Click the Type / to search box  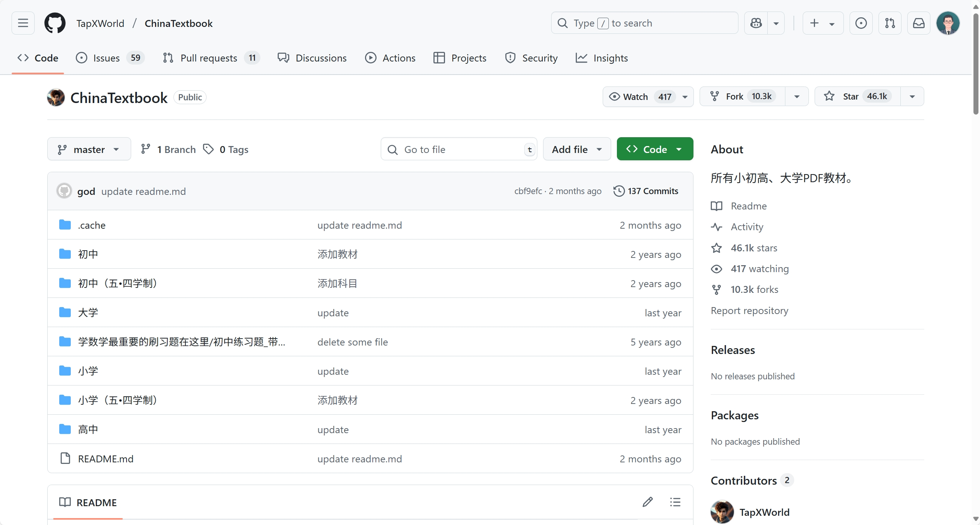point(645,23)
